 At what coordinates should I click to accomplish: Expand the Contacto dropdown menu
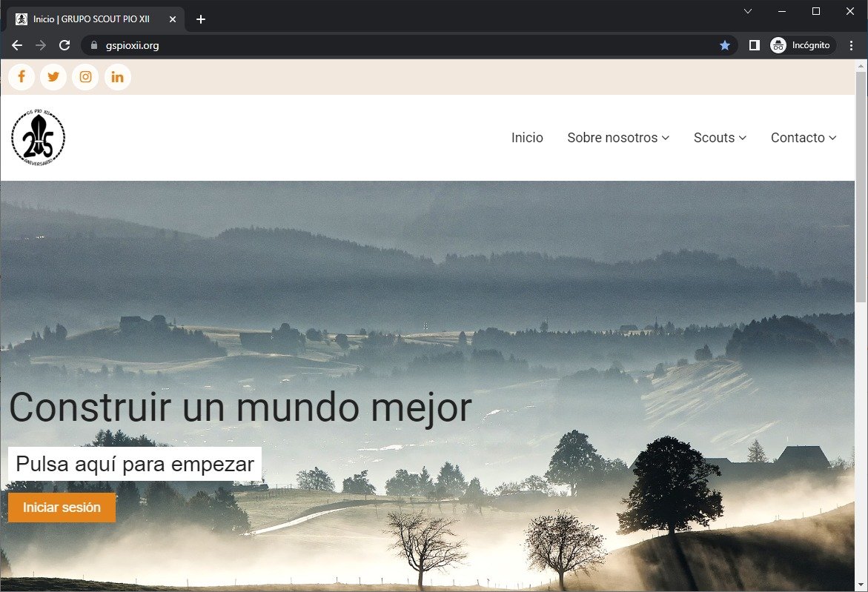tap(803, 138)
